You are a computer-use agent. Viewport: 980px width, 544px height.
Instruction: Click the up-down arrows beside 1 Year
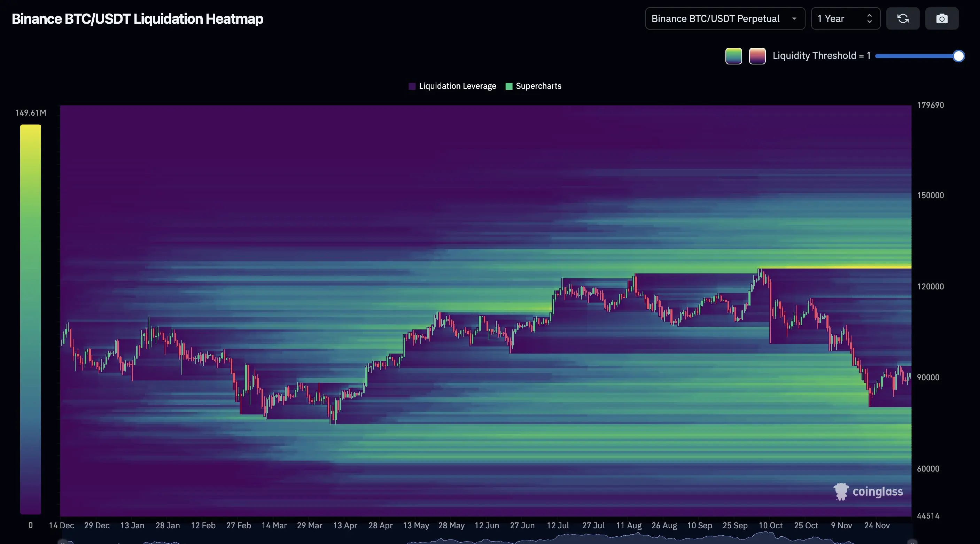869,19
